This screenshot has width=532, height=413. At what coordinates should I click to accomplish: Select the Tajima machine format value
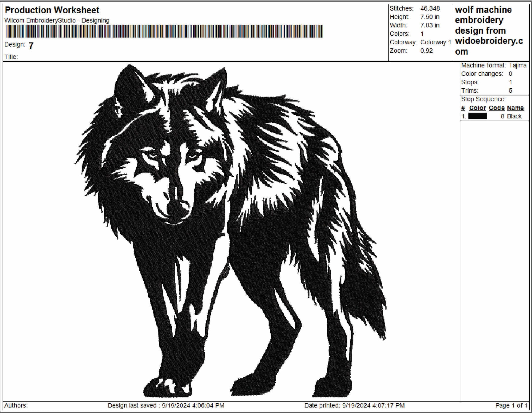pyautogui.click(x=518, y=65)
